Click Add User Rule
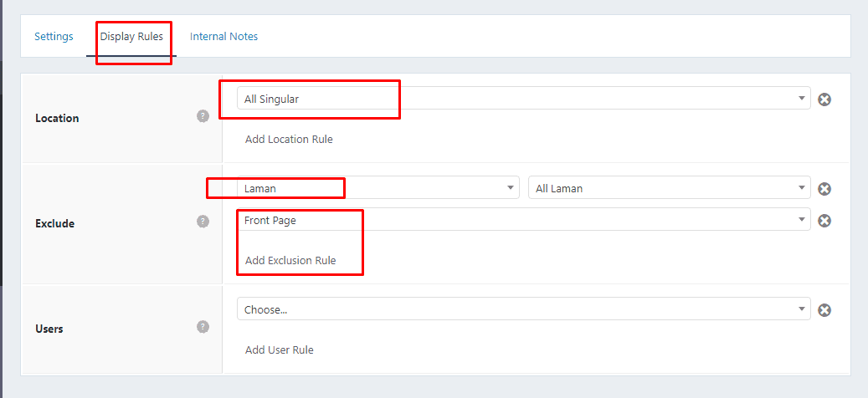Image resolution: width=868 pixels, height=398 pixels. (x=279, y=350)
